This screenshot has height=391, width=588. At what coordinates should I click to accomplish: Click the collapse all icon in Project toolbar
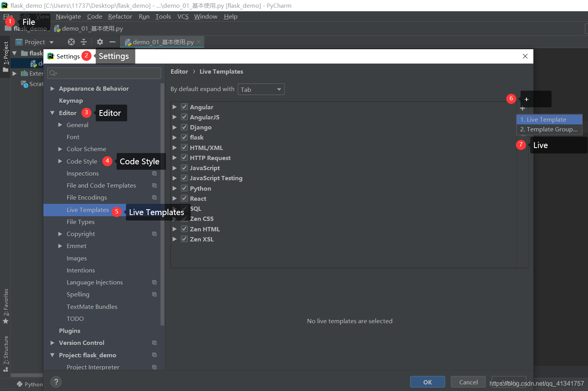tap(84, 42)
